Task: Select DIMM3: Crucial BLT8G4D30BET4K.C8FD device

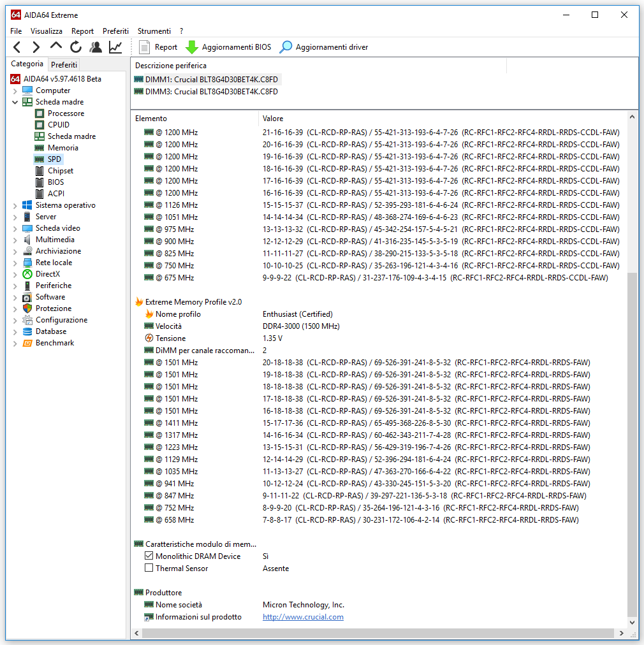Action: [x=206, y=92]
